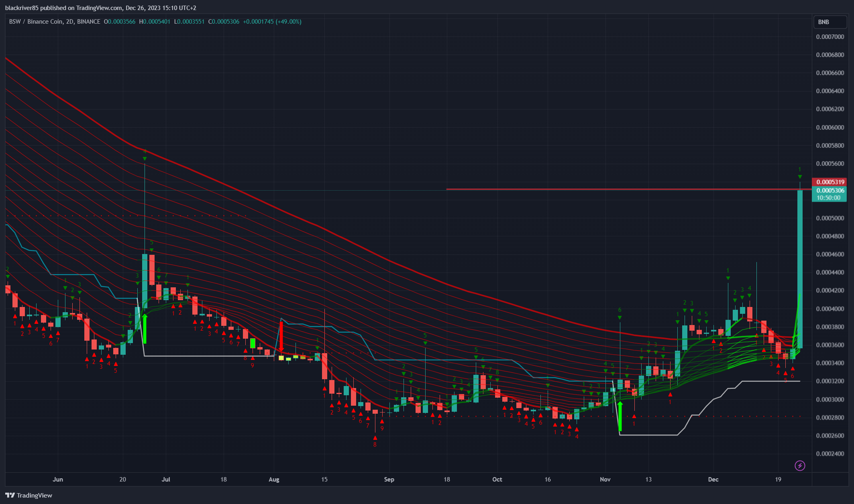The image size is (854, 504).
Task: Click the Dec label on time axis
Action: [x=713, y=480]
